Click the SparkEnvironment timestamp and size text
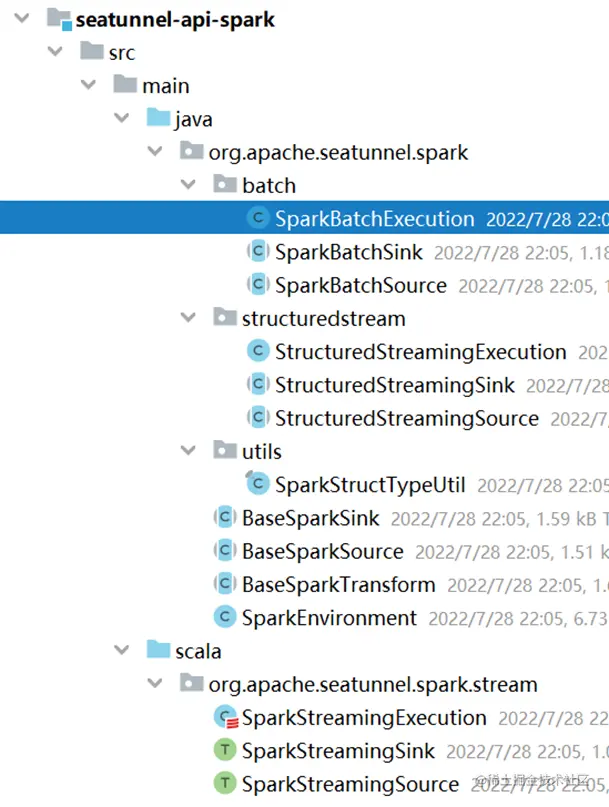609x807 pixels. click(518, 619)
